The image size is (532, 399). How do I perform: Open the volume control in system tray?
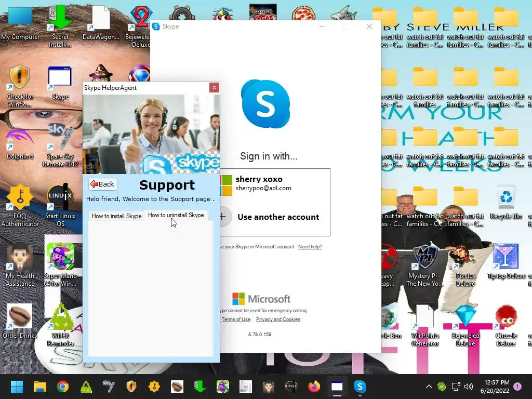(469, 387)
